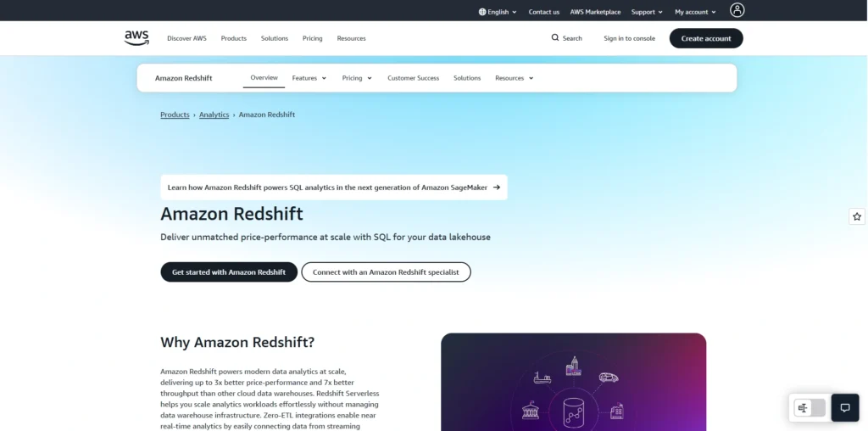
Task: Open the Solutions menu in main header
Action: 275,38
